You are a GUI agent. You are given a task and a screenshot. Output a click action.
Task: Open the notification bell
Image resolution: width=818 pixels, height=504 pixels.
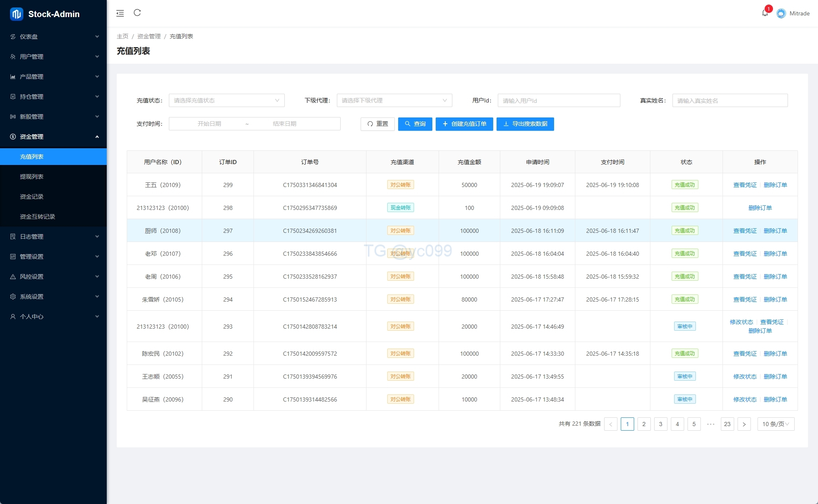point(765,13)
